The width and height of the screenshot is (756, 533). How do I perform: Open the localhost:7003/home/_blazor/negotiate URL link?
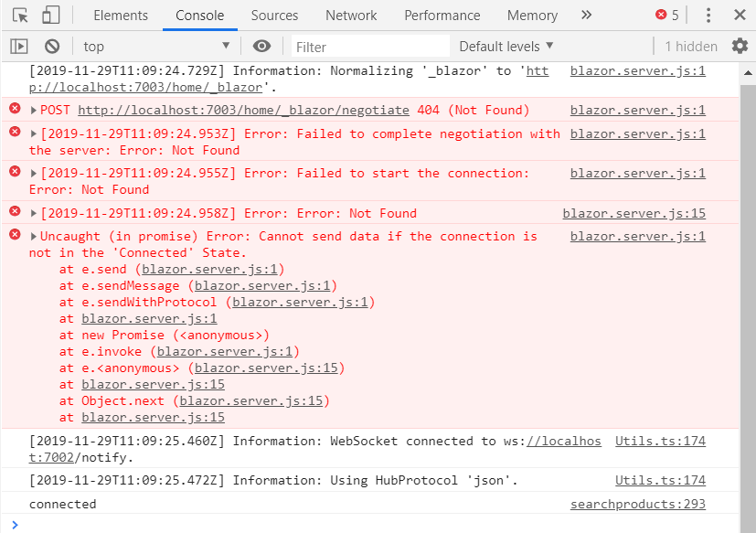(243, 111)
